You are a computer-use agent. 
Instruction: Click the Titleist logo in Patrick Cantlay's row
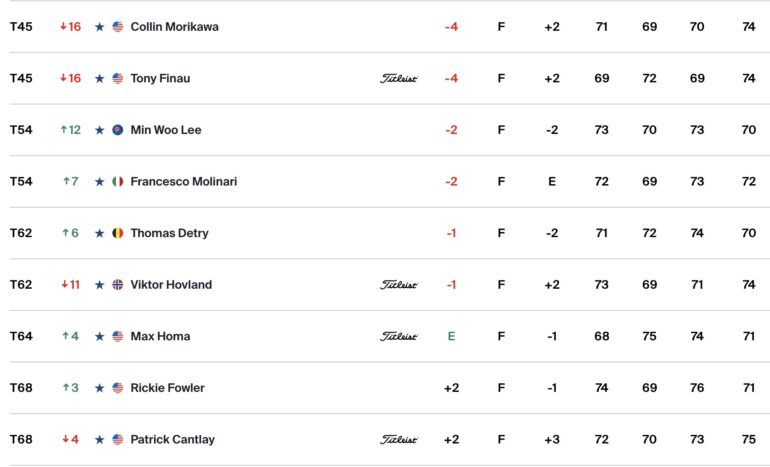[x=398, y=440]
